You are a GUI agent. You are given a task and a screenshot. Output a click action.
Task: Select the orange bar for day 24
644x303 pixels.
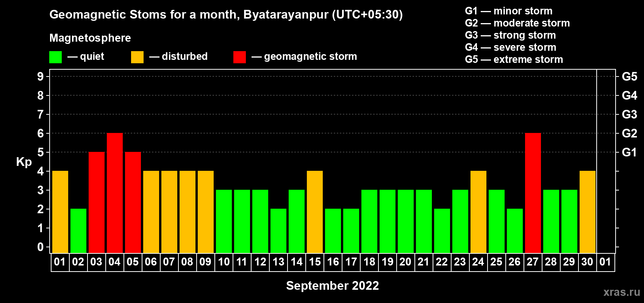(x=478, y=212)
